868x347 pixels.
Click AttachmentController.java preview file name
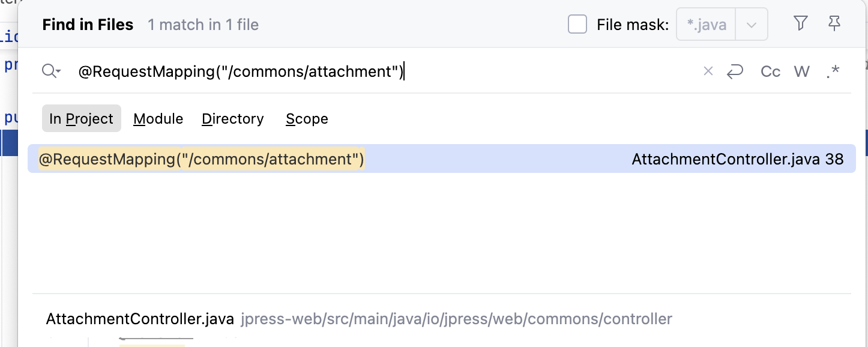click(x=140, y=319)
